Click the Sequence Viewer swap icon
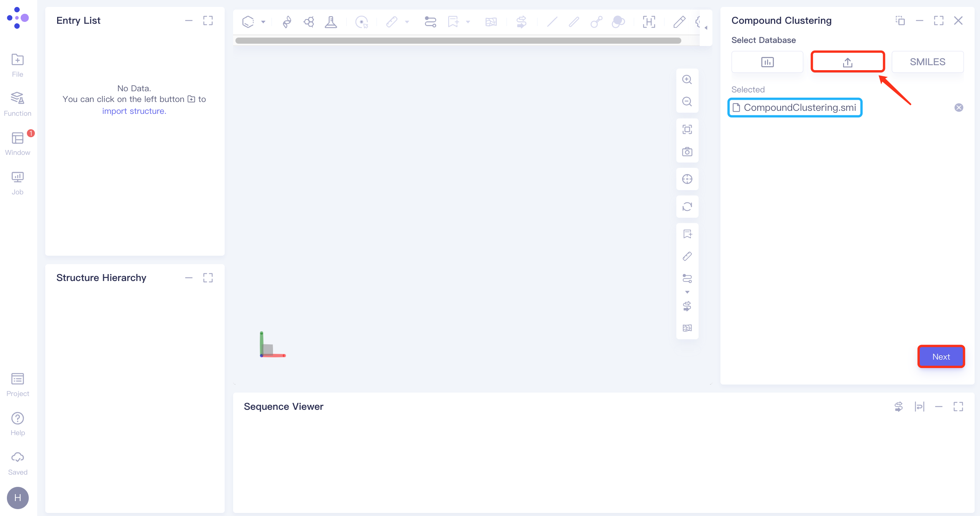 (898, 407)
